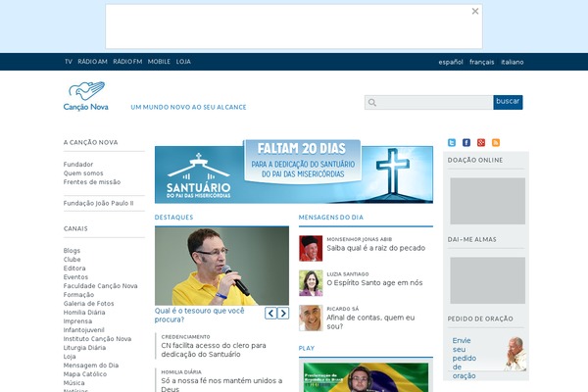Open the Twitter social icon
This screenshot has width=588, height=392.
click(452, 142)
